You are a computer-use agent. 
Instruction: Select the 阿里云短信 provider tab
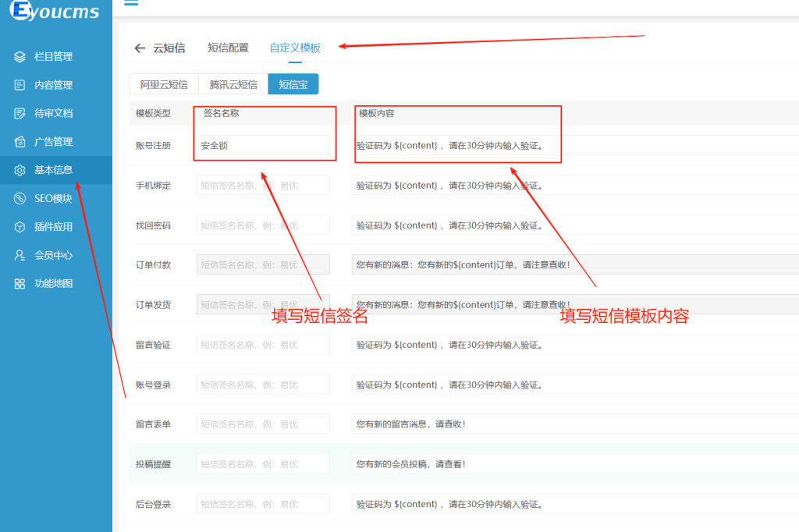165,83
